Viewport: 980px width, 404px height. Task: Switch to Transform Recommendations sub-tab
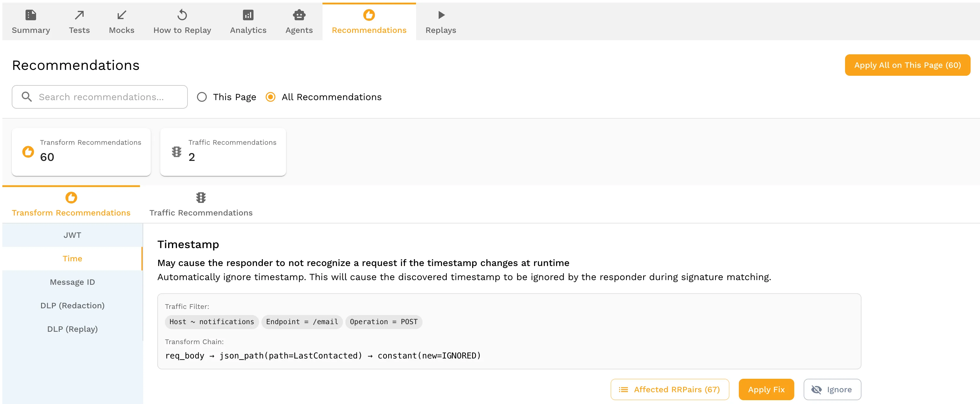point(71,204)
